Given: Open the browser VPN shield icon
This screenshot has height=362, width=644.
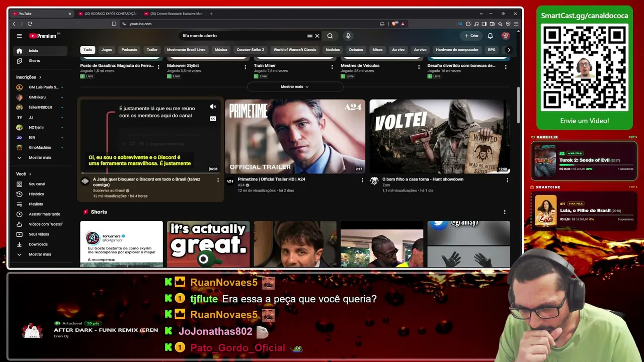Looking at the screenshot, I should 508,24.
